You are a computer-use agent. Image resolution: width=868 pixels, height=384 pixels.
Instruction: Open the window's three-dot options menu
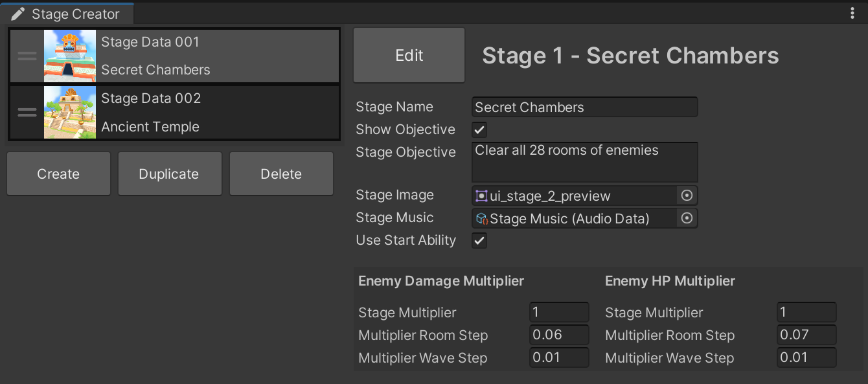tap(852, 14)
